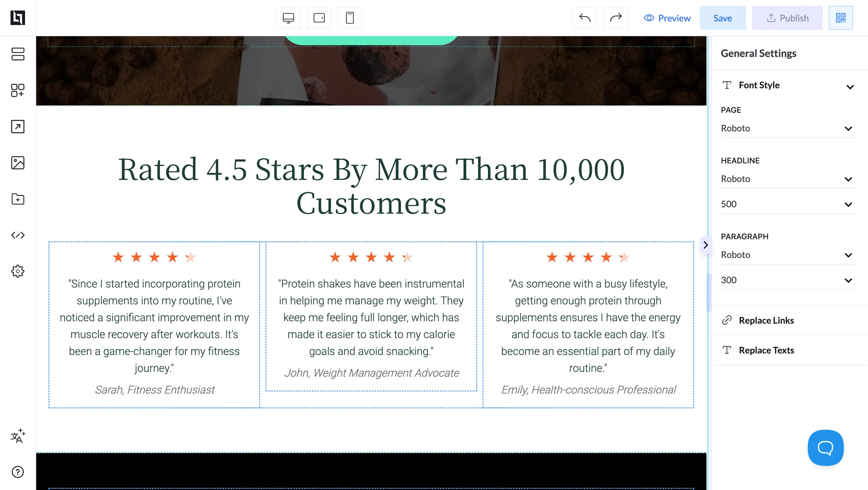This screenshot has width=868, height=490.
Task: Open the sections panel icon in sidebar
Action: 17,54
